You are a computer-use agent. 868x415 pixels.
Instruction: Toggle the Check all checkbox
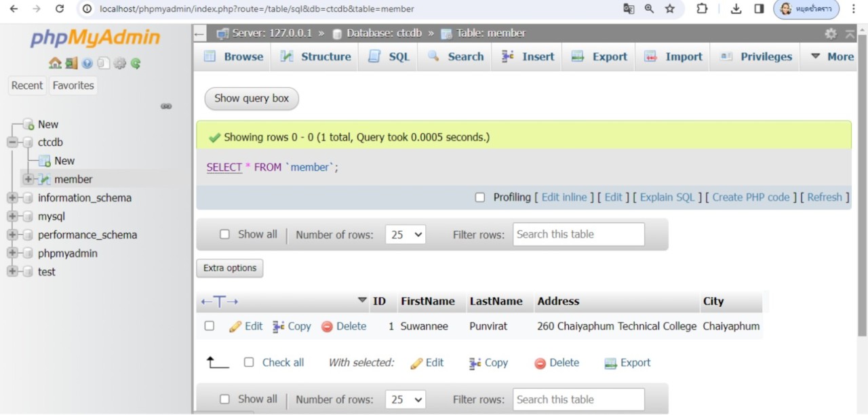[x=249, y=363]
